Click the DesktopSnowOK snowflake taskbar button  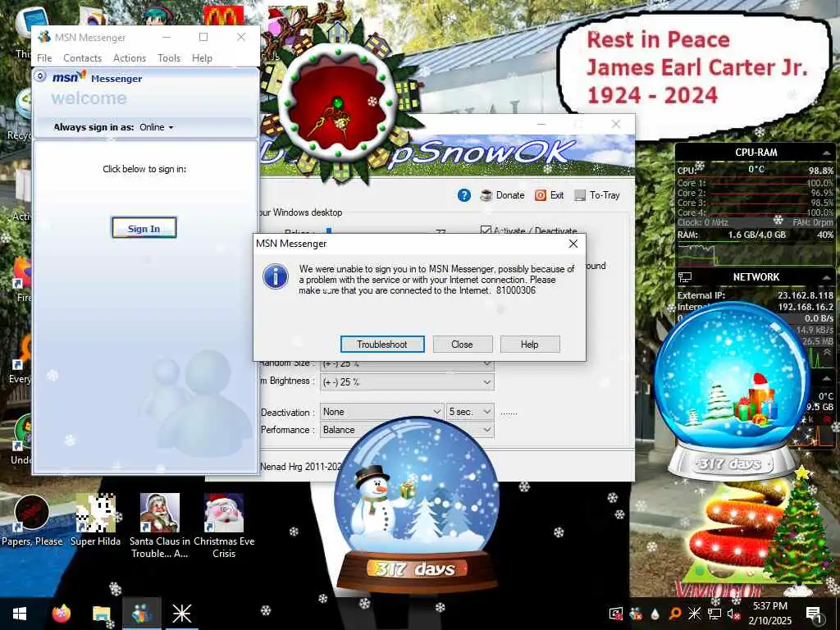[x=181, y=614]
